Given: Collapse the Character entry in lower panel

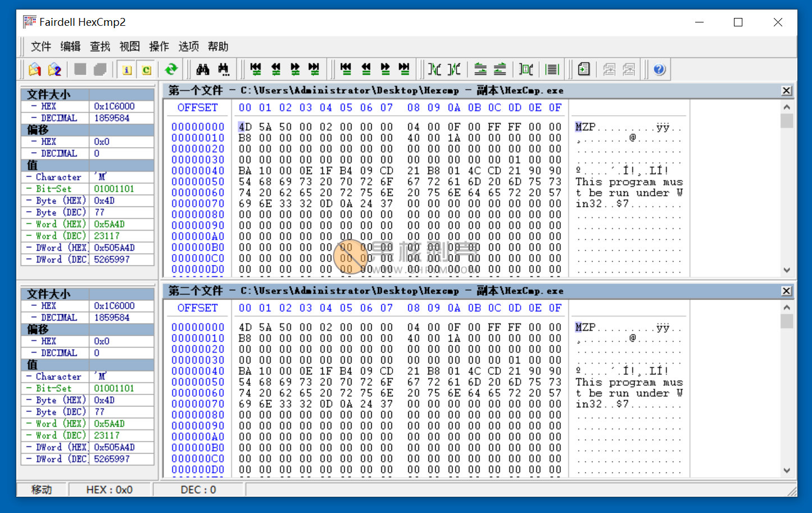Looking at the screenshot, I should point(29,376).
